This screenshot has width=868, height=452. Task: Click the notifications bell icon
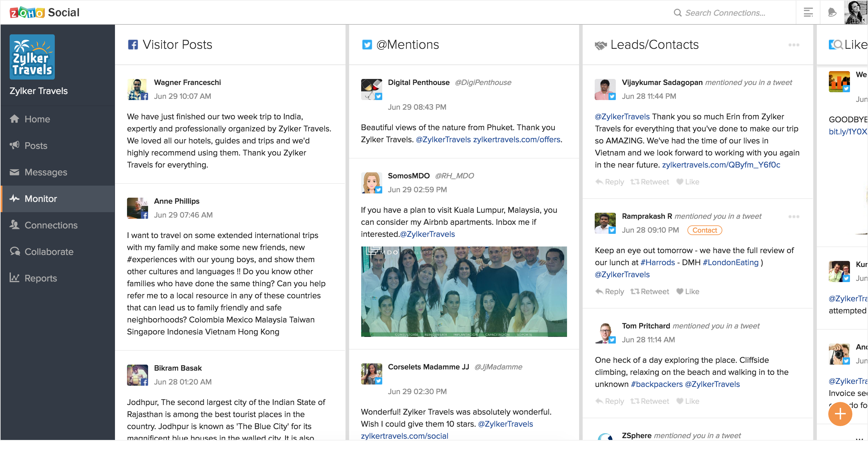[832, 12]
